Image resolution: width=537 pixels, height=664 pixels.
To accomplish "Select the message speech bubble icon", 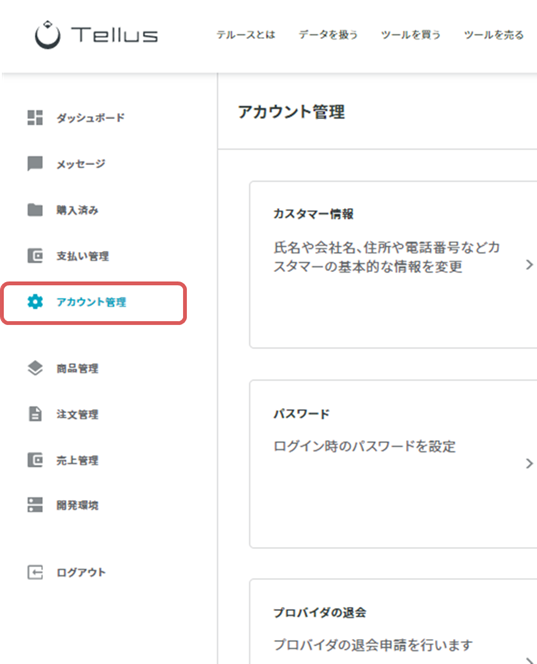I will [x=35, y=163].
